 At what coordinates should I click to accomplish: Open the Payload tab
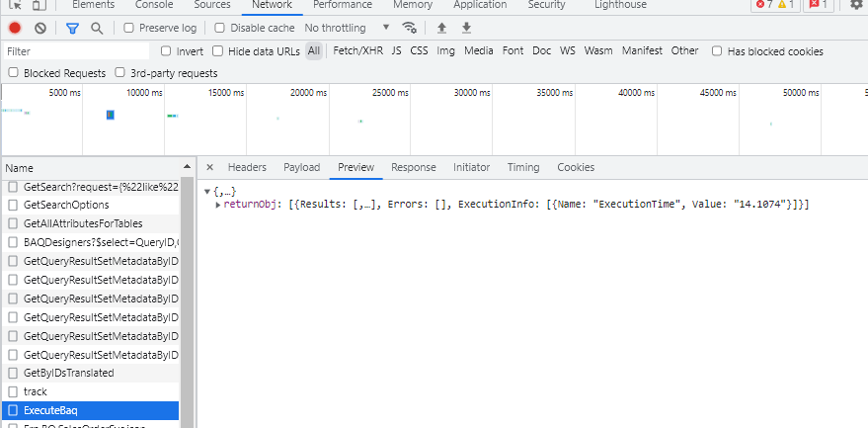point(302,167)
